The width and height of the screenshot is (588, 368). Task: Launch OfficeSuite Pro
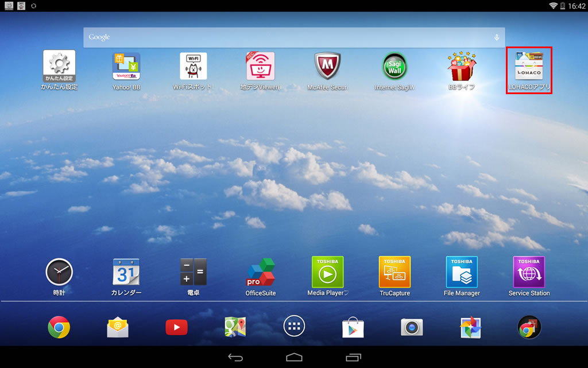pos(261,273)
